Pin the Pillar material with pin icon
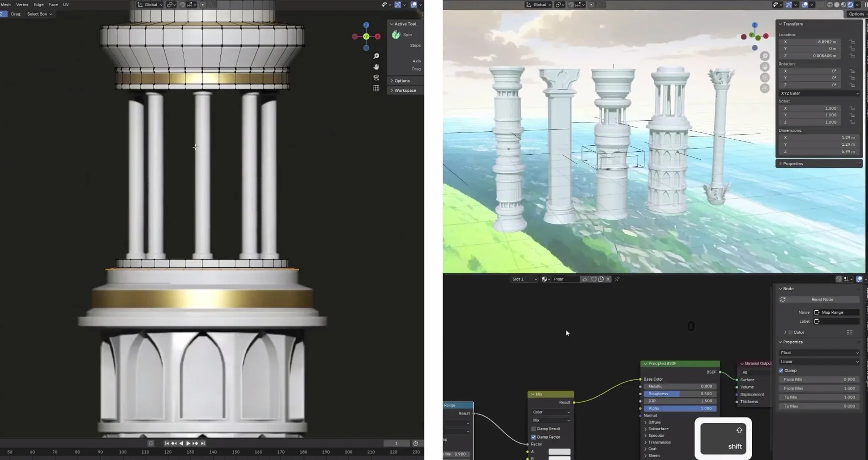This screenshot has height=460, width=868. coord(617,279)
